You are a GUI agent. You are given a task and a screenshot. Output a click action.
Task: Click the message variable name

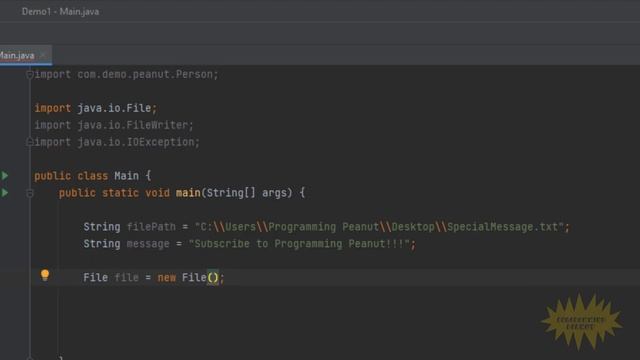click(148, 244)
